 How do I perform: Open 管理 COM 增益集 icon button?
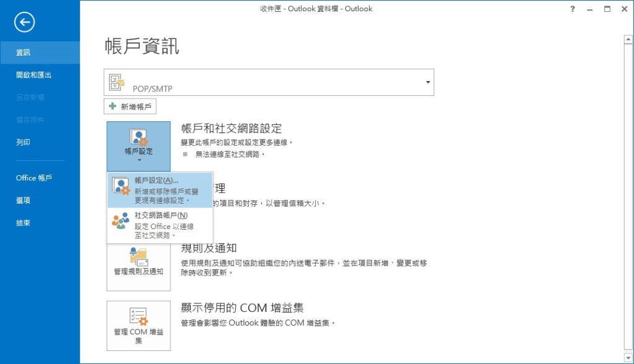coord(138,317)
